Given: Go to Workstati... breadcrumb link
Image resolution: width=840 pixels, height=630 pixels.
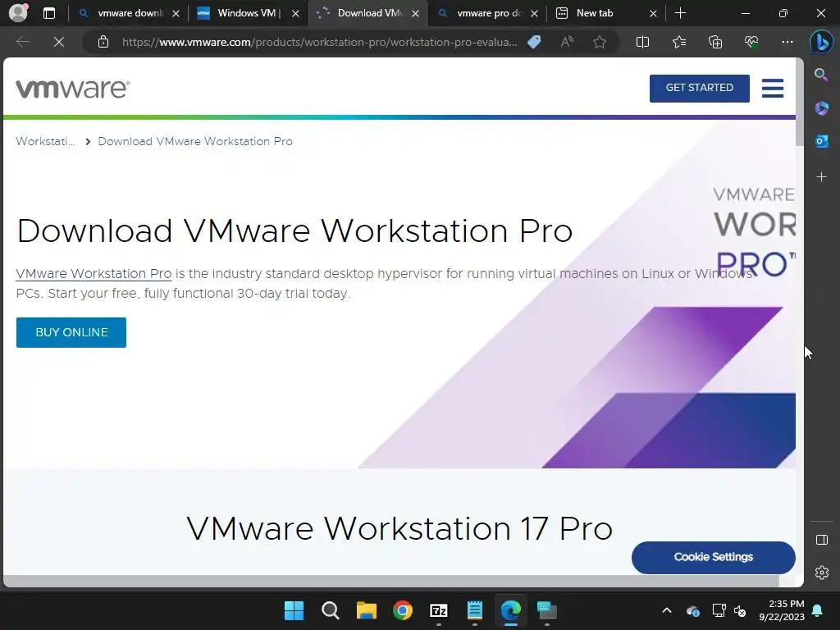Looking at the screenshot, I should click(x=45, y=141).
